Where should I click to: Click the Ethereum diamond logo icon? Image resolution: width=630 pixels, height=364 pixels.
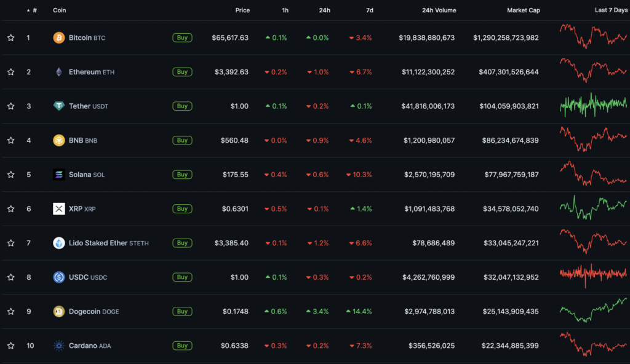[59, 72]
